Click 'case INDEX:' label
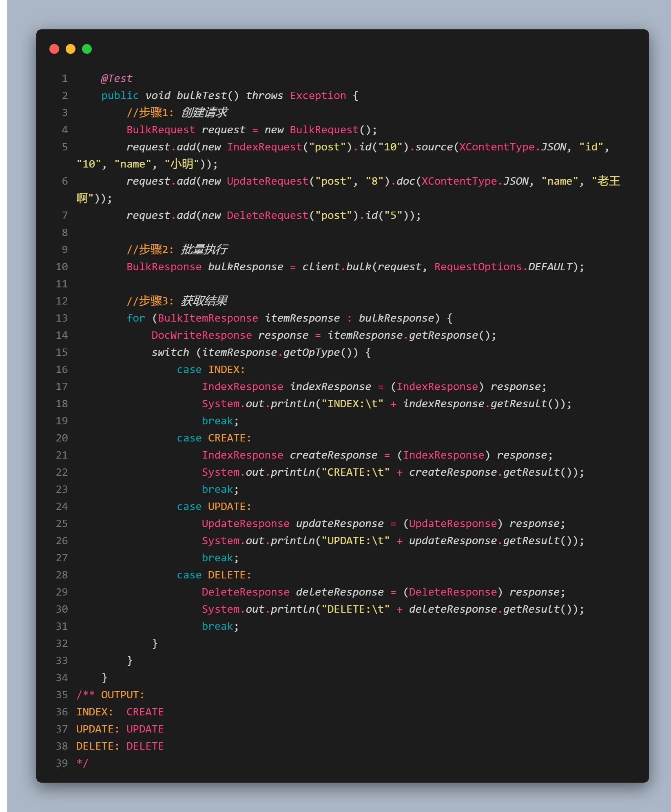This screenshot has height=812, width=671. click(x=211, y=369)
